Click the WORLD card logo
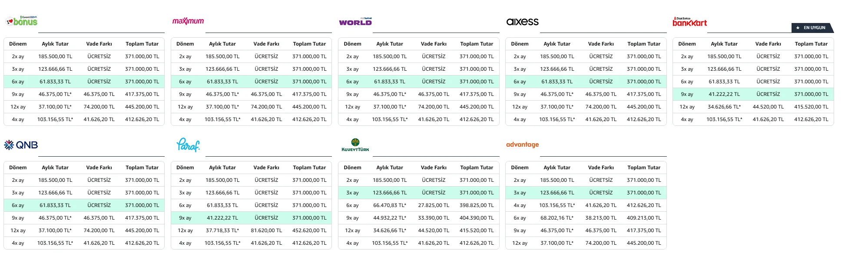Image resolution: width=868 pixels, height=253 pixels. (x=355, y=22)
